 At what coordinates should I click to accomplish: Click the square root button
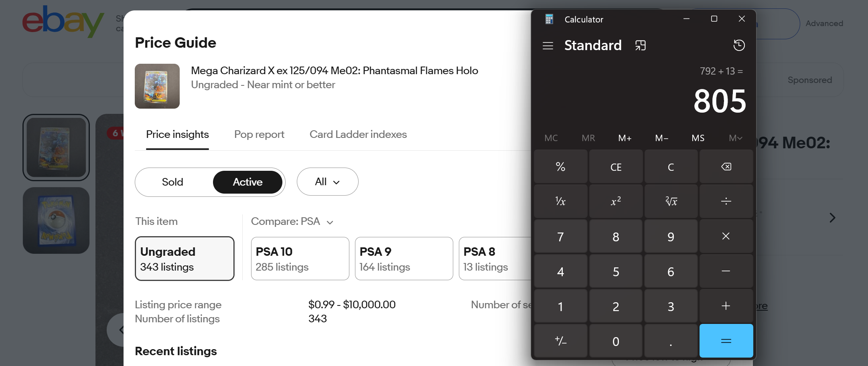(x=671, y=201)
